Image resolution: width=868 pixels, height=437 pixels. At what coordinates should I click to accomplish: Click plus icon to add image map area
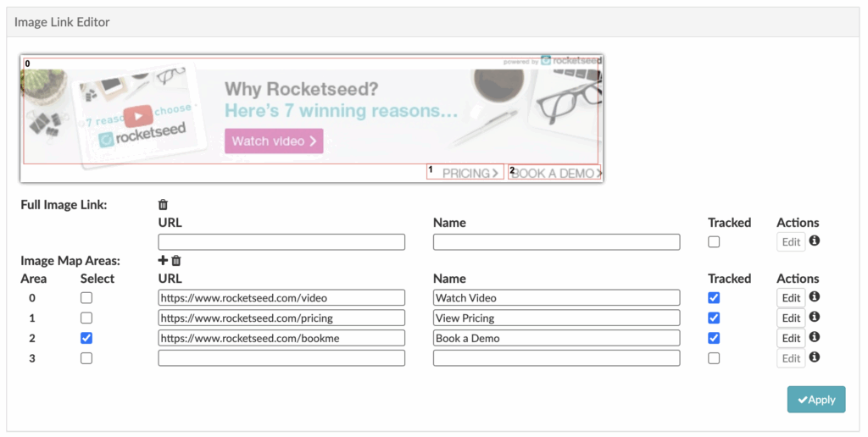pyautogui.click(x=163, y=261)
